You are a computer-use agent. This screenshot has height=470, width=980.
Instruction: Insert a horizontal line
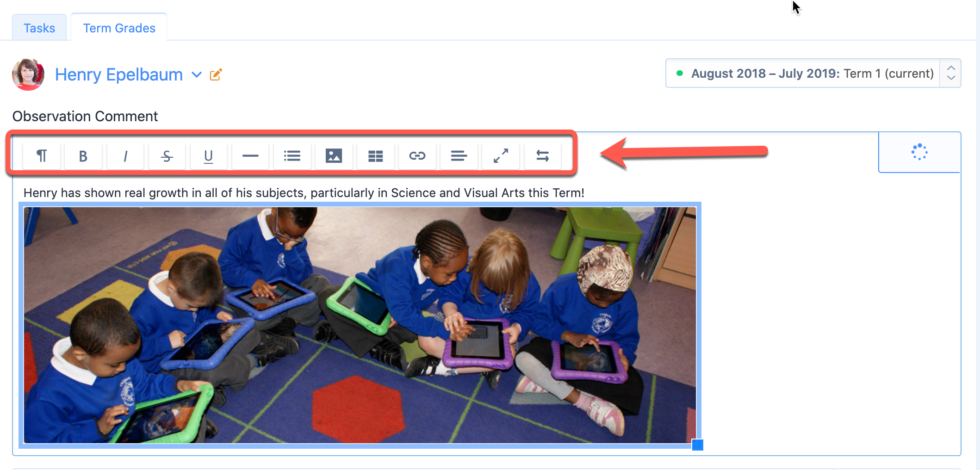250,156
